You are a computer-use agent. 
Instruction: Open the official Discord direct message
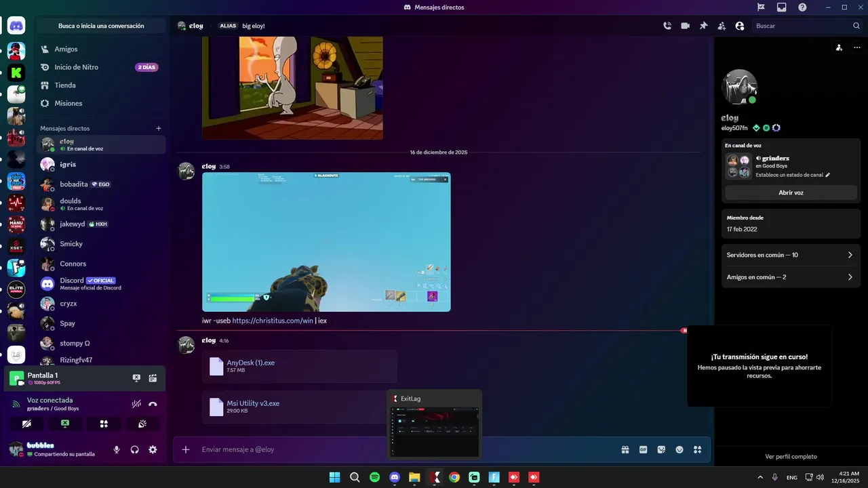click(x=100, y=283)
